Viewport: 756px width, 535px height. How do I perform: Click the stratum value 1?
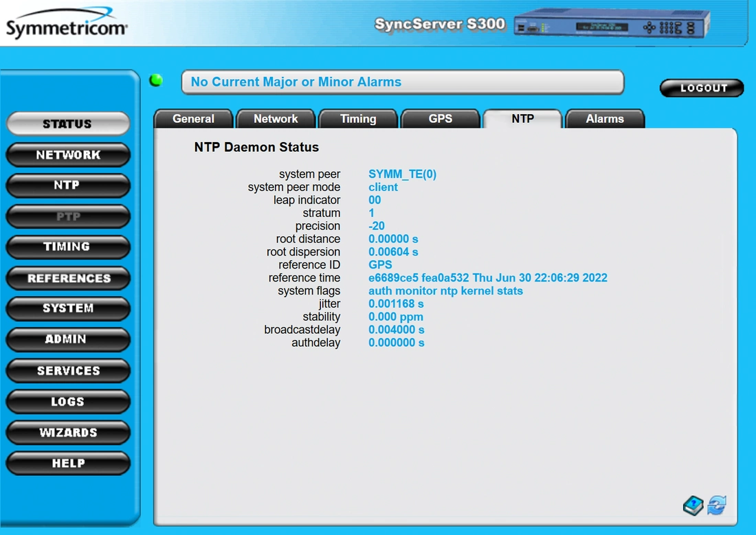pos(371,213)
